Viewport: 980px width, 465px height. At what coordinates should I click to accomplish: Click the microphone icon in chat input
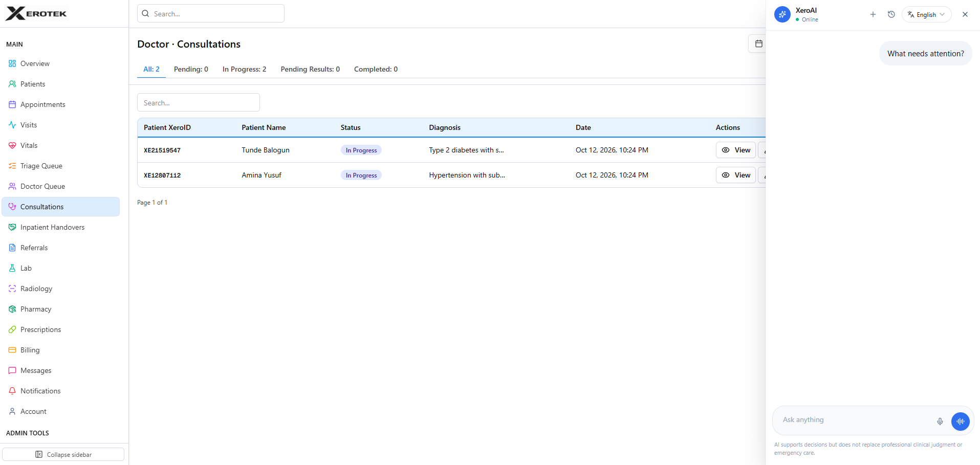(x=940, y=422)
